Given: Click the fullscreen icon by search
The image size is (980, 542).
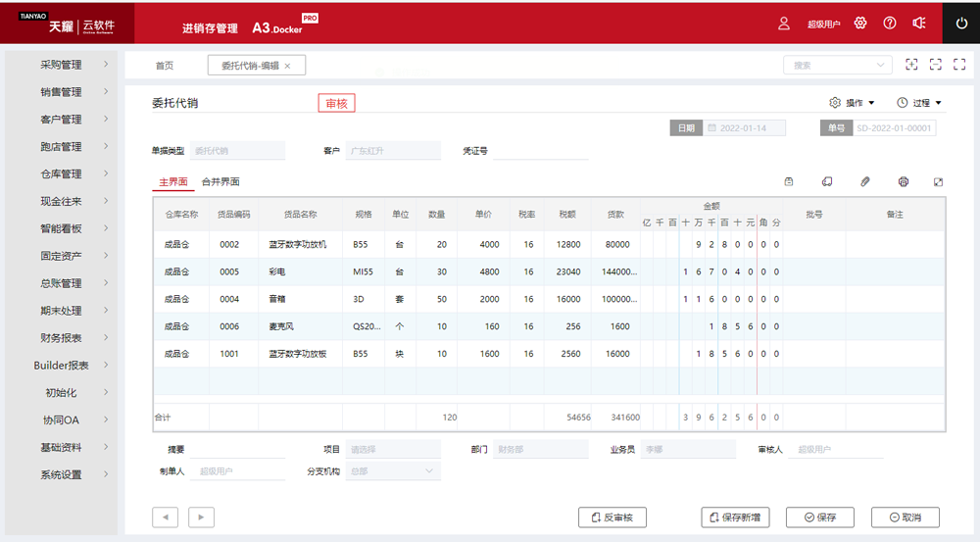Looking at the screenshot, I should pos(959,65).
